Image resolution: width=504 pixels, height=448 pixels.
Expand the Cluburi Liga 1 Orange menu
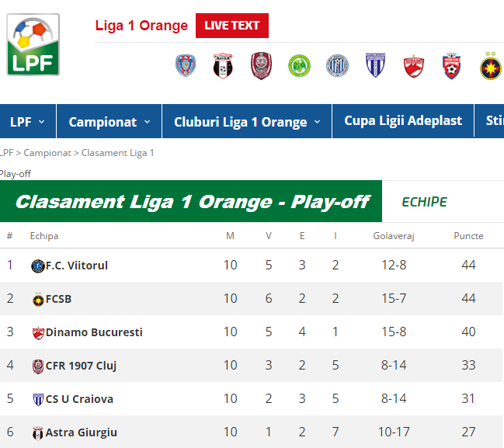246,122
